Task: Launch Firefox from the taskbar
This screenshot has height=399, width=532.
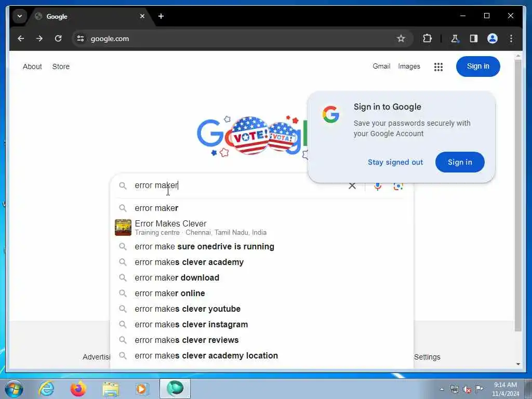Action: pyautogui.click(x=78, y=389)
